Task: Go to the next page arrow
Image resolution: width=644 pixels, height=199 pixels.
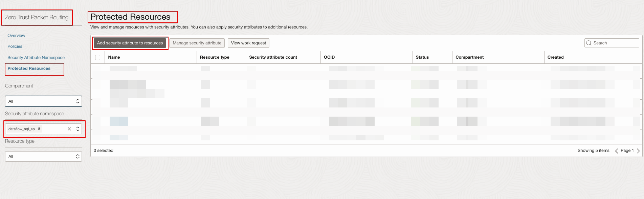Action: click(638, 151)
